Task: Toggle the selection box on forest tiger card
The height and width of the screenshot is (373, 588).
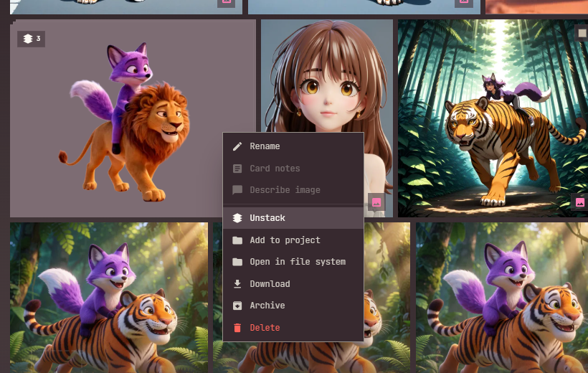Action: pyautogui.click(x=582, y=33)
